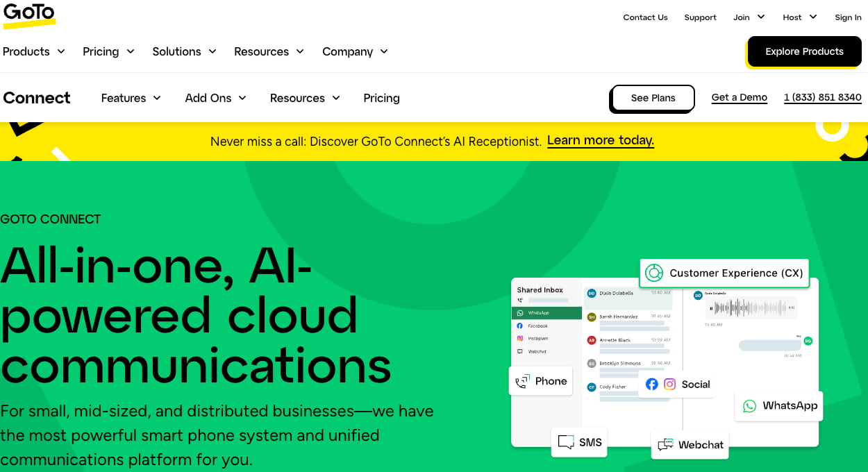Click the Customer Experience (CX) ring icon
Screen dimensions: 868x472
coord(654,273)
